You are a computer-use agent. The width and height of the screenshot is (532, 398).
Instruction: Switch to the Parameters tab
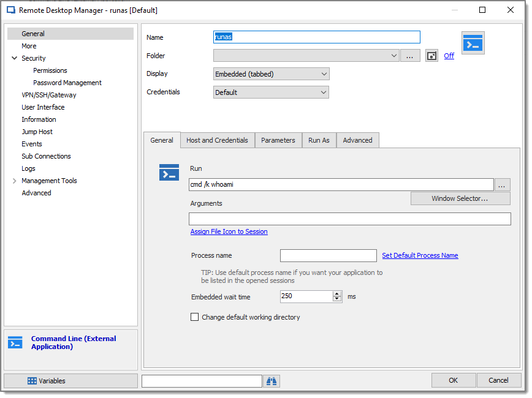278,140
